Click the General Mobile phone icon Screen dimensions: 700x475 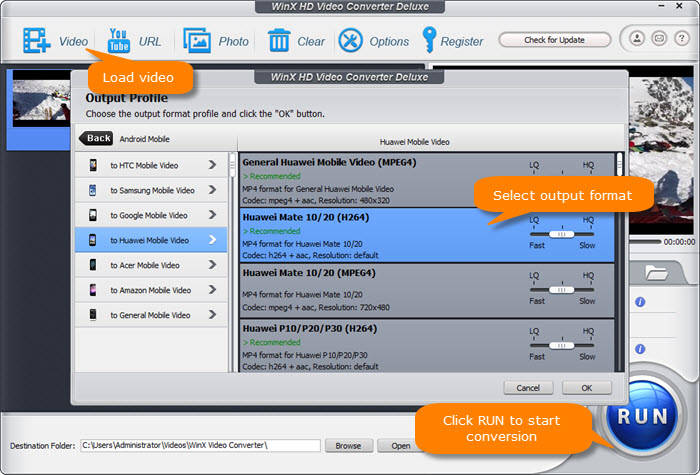[93, 315]
